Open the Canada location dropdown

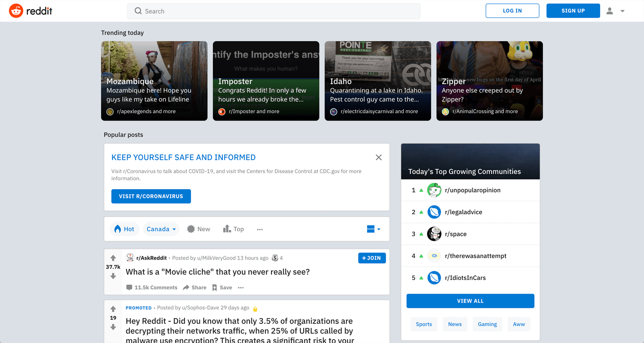(x=161, y=229)
